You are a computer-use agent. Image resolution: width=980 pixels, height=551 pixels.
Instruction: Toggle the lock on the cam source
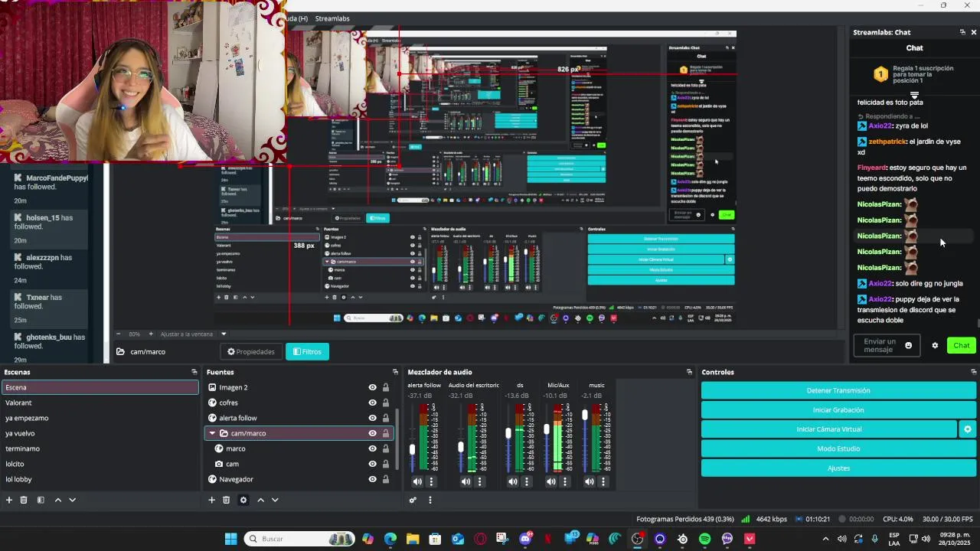pyautogui.click(x=386, y=464)
